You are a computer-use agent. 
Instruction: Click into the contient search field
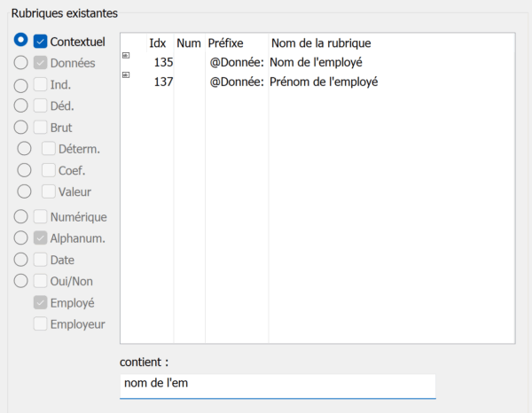(278, 386)
